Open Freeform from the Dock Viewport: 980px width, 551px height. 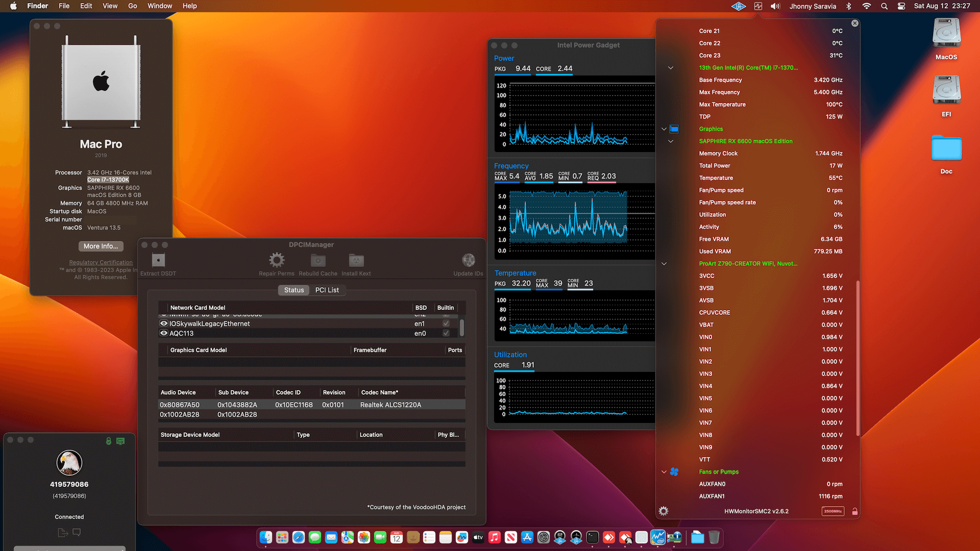pyautogui.click(x=462, y=537)
